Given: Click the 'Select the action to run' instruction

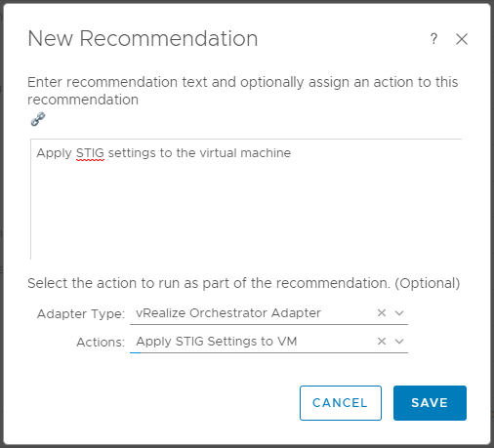Looking at the screenshot, I should point(244,283).
